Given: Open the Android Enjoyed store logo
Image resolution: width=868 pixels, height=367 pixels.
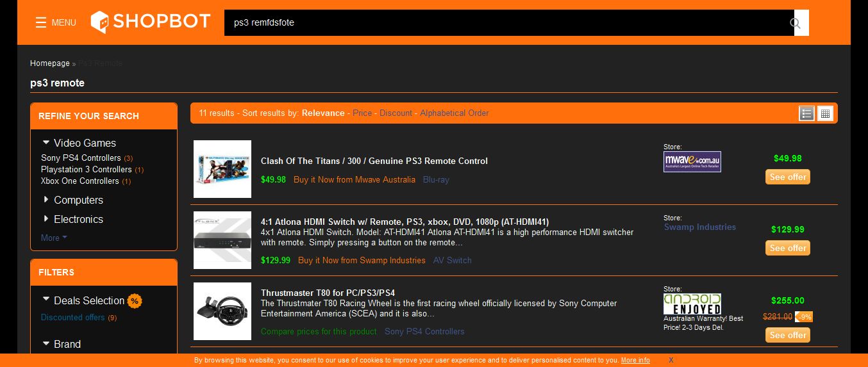Looking at the screenshot, I should pos(692,304).
